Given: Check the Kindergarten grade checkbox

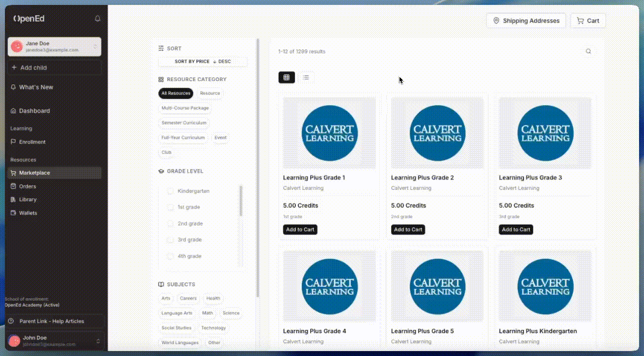Looking at the screenshot, I should pos(170,191).
